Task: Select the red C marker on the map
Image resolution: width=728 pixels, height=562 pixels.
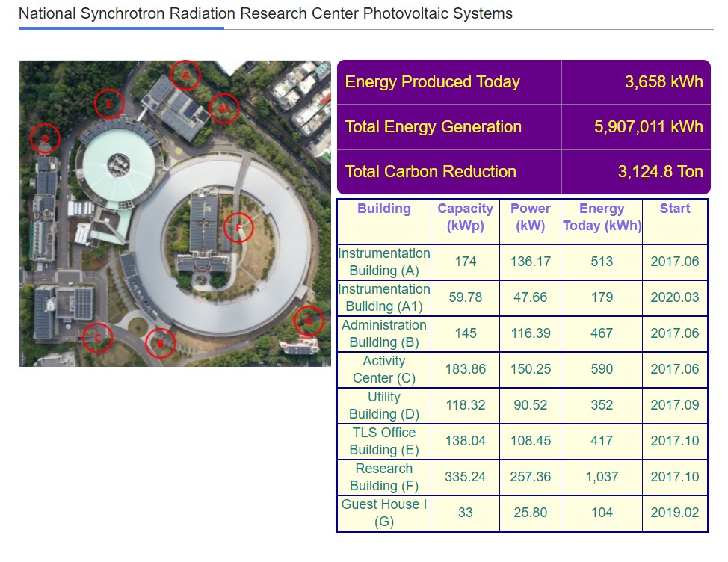Action: pyautogui.click(x=97, y=338)
